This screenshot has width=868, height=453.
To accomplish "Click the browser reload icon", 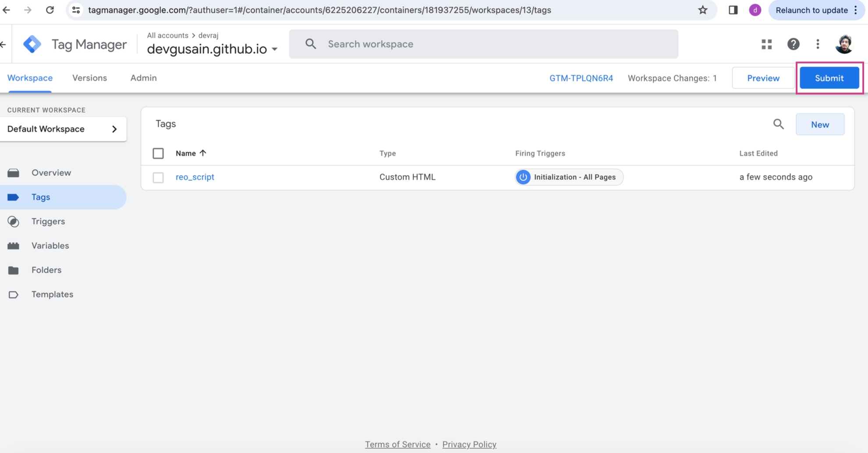I will point(50,10).
